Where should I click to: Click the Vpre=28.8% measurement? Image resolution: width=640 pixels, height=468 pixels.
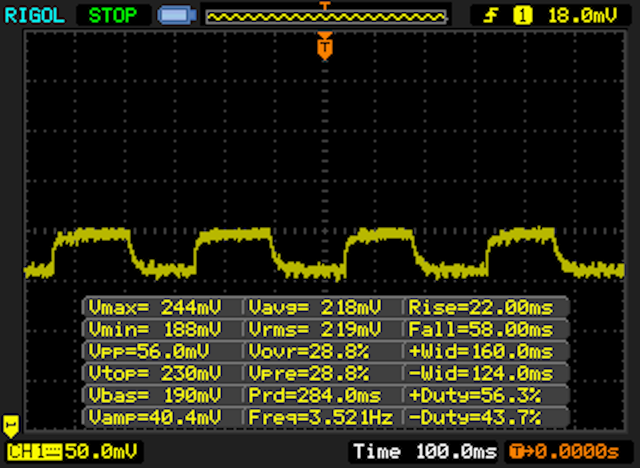309,373
